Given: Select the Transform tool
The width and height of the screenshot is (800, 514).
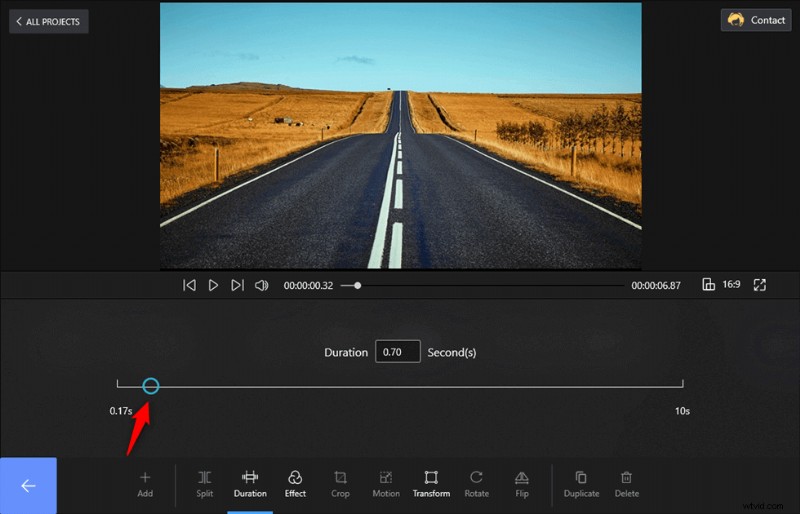Looking at the screenshot, I should (x=431, y=484).
